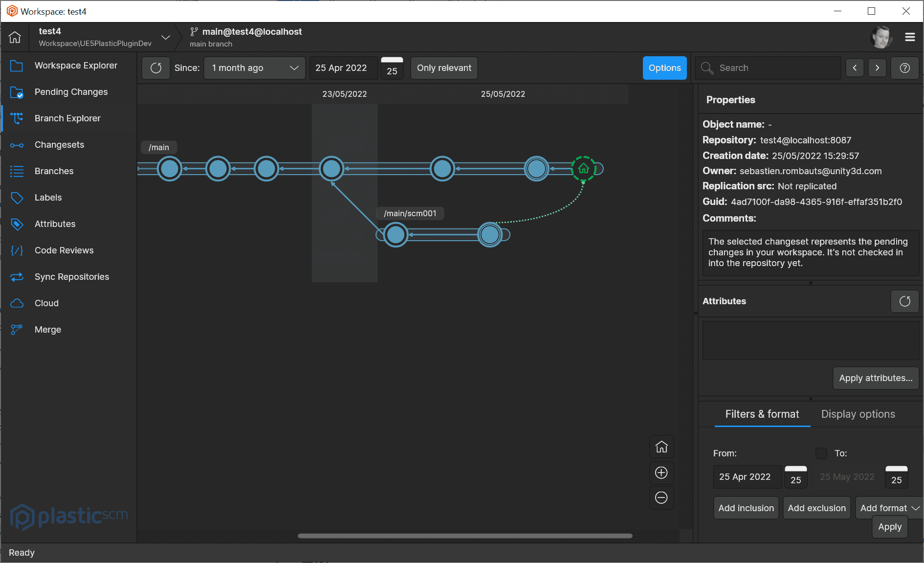Image resolution: width=924 pixels, height=563 pixels.
Task: Open the Merge view
Action: (x=47, y=329)
